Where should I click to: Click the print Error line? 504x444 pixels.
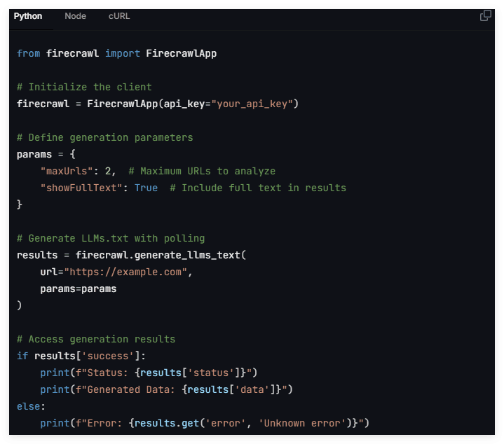tap(205, 423)
